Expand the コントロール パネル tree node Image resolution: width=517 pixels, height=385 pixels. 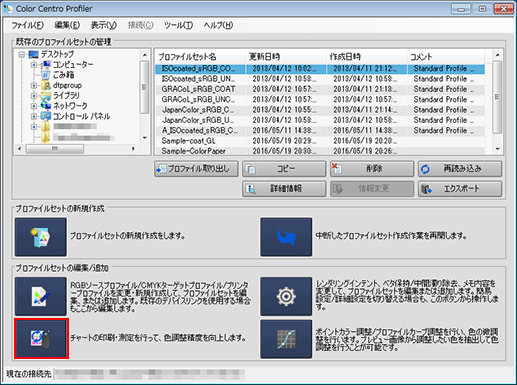34,116
